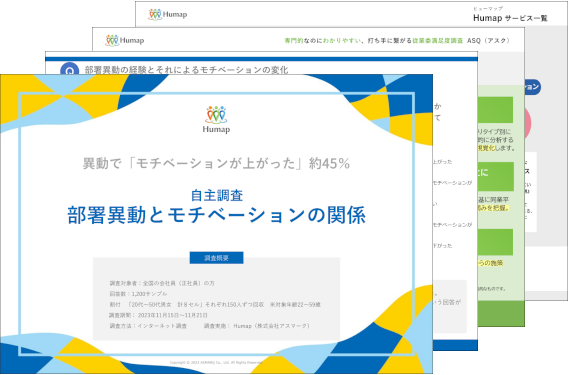Select the gray survey summary details box
The height and width of the screenshot is (375, 570).
point(216,299)
